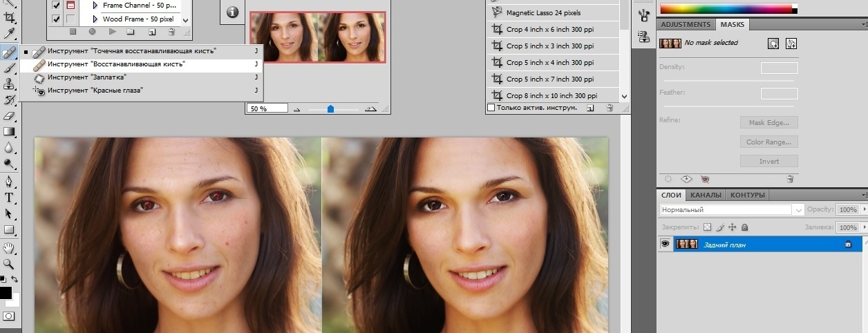Image resolution: width=868 pixels, height=333 pixels.
Task: Toggle lock all padlock icon
Action: (744, 227)
